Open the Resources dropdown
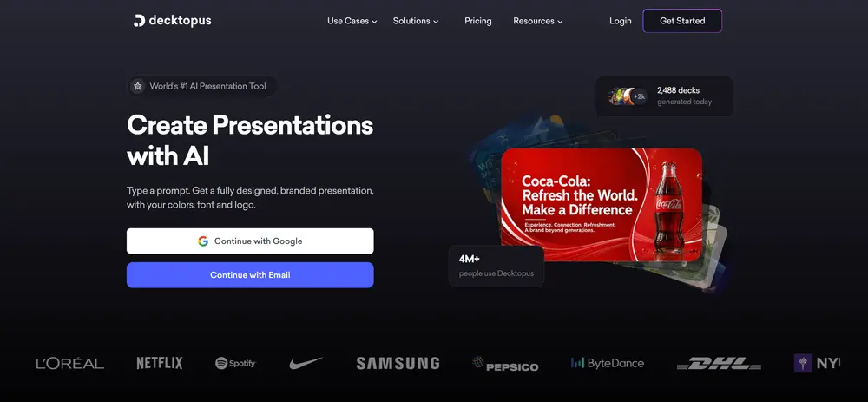 coord(537,21)
